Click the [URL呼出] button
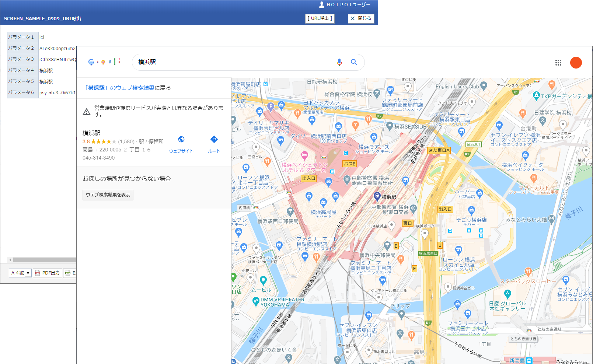The height and width of the screenshot is (364, 593). [x=320, y=18]
